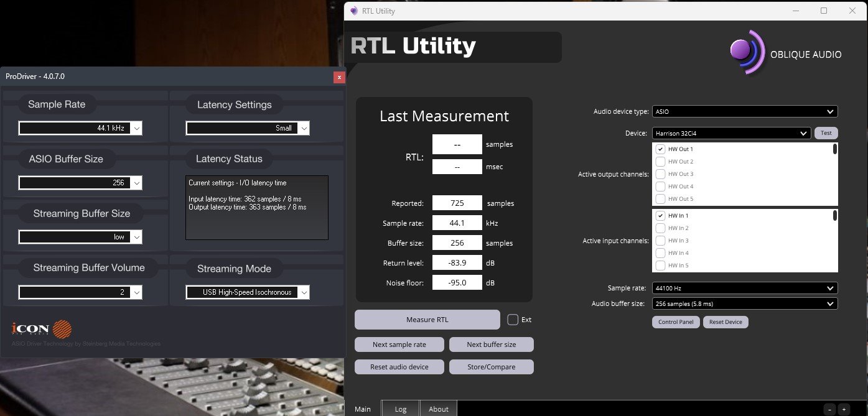This screenshot has width=868, height=416.
Task: Click the Test button next to Device
Action: [826, 133]
